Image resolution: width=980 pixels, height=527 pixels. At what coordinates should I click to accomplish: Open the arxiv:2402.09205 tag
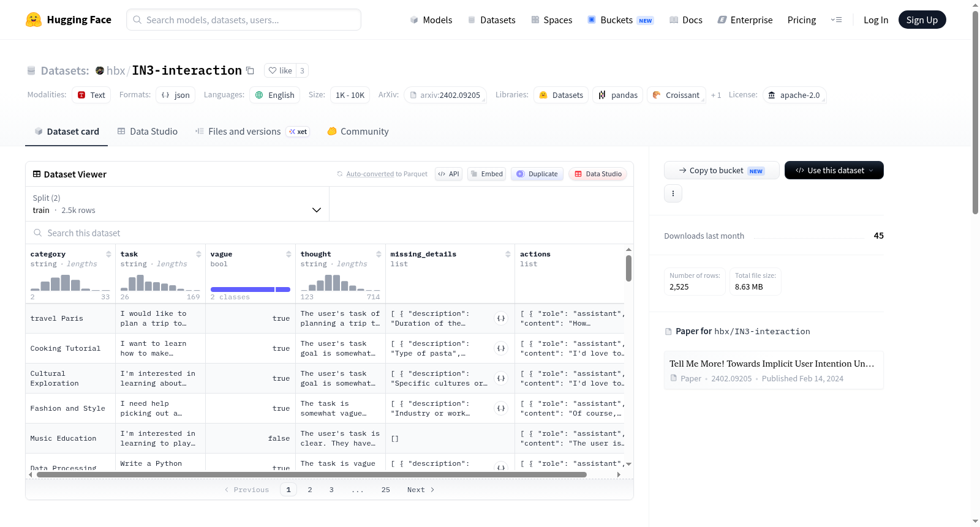[x=445, y=95]
